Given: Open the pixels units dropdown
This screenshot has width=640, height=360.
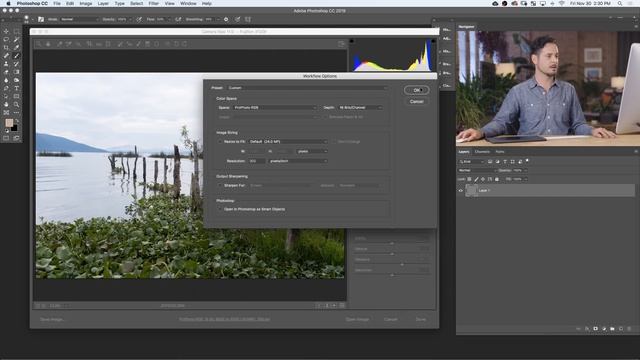Looking at the screenshot, I should tap(312, 151).
